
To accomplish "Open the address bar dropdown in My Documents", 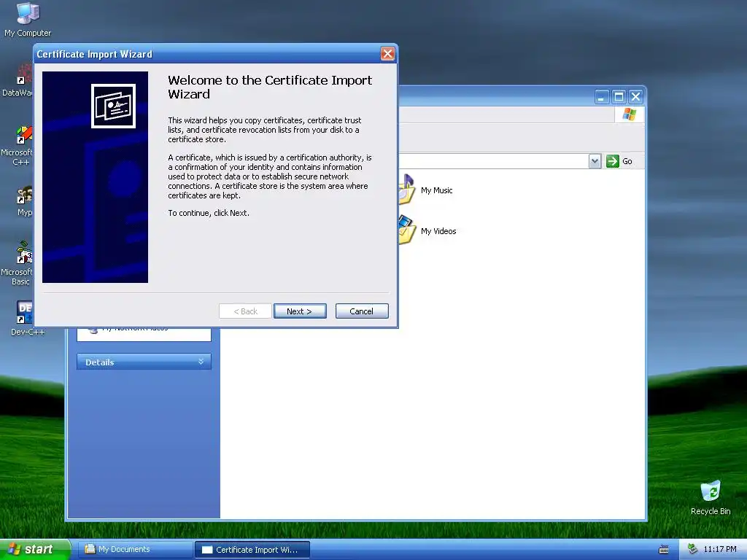I will point(595,161).
